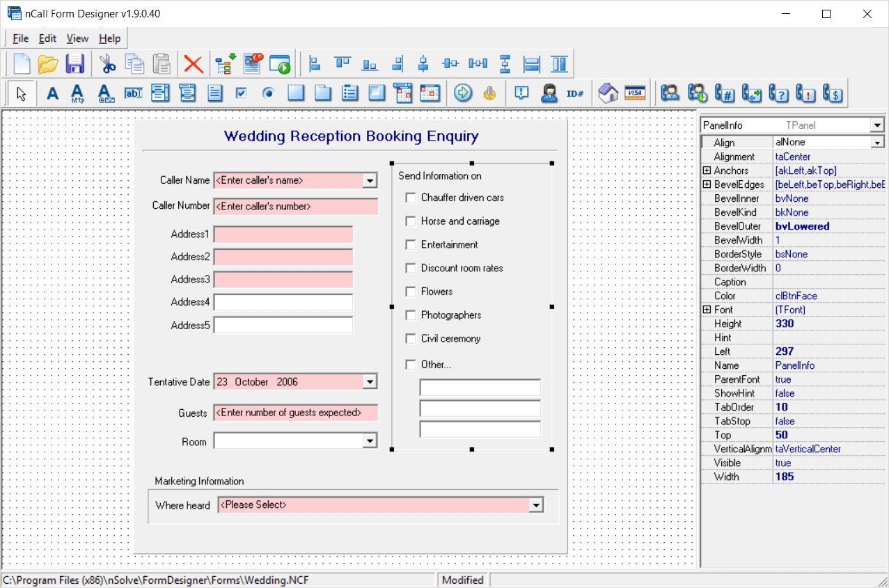Click the green arrow circle tool icon
The height and width of the screenshot is (588, 889).
click(x=463, y=93)
